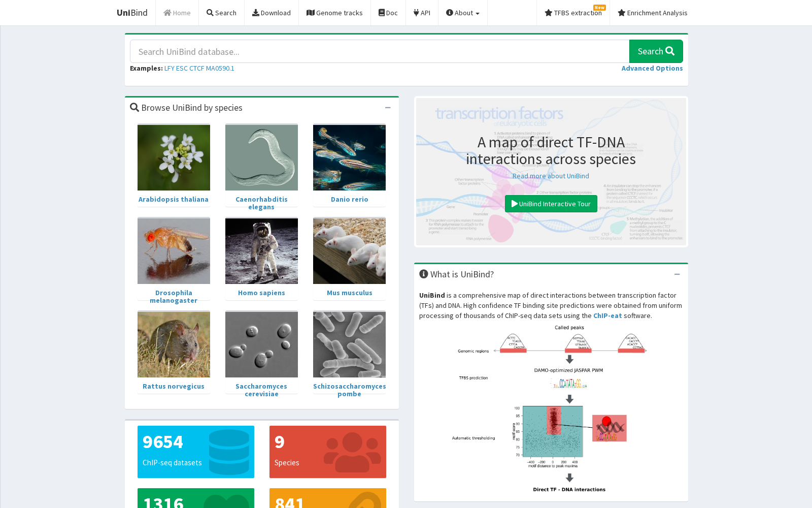Try the ESC example search
Screen dimensions: 812x508
(x=182, y=68)
